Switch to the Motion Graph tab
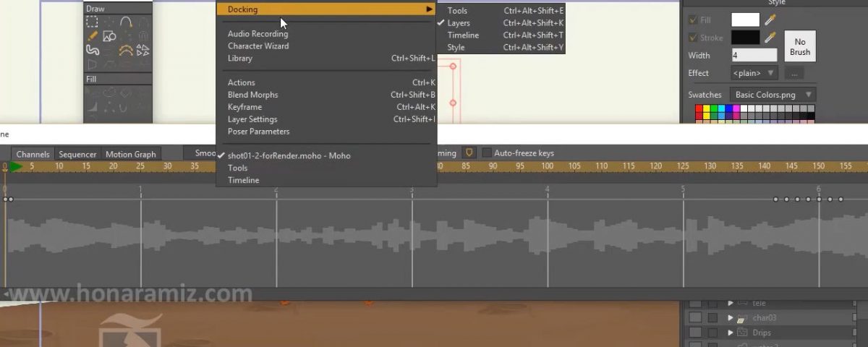 (131, 154)
